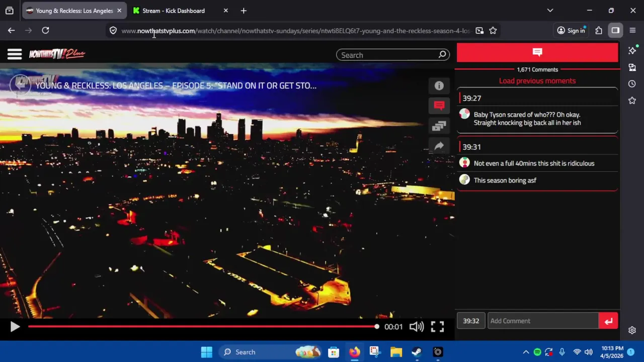Open picture-in-picture icon in address bar
This screenshot has height=362, width=644.
click(479, 31)
